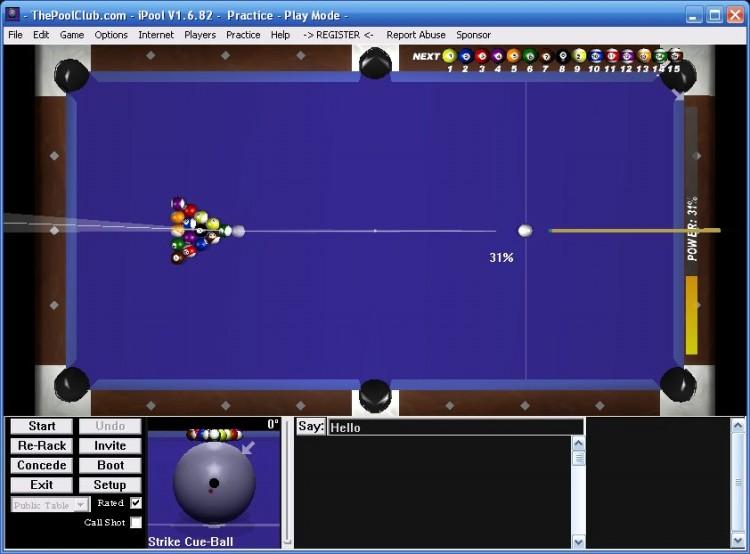Screen dimensions: 750x554
Task: Enable the Call Shot checkbox
Action: coord(136,522)
